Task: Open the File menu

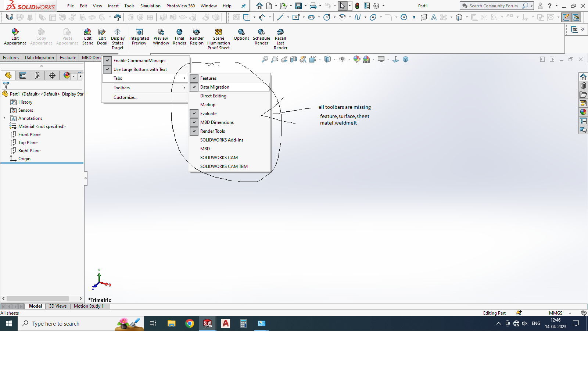Action: click(x=71, y=6)
